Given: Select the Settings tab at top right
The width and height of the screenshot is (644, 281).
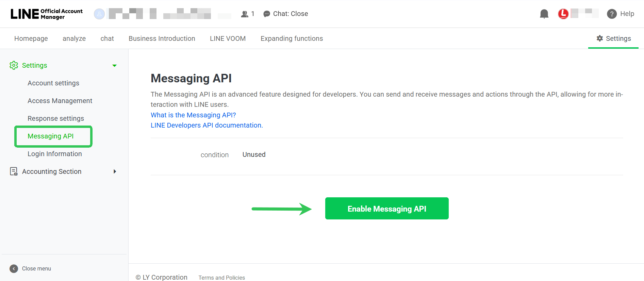Looking at the screenshot, I should [613, 38].
